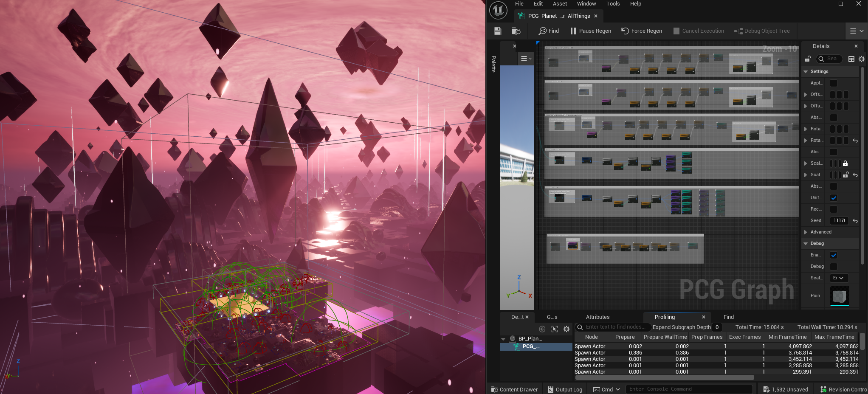Screen dimensions: 868x394
Task: Open Details panel settings gear
Action: [862, 59]
